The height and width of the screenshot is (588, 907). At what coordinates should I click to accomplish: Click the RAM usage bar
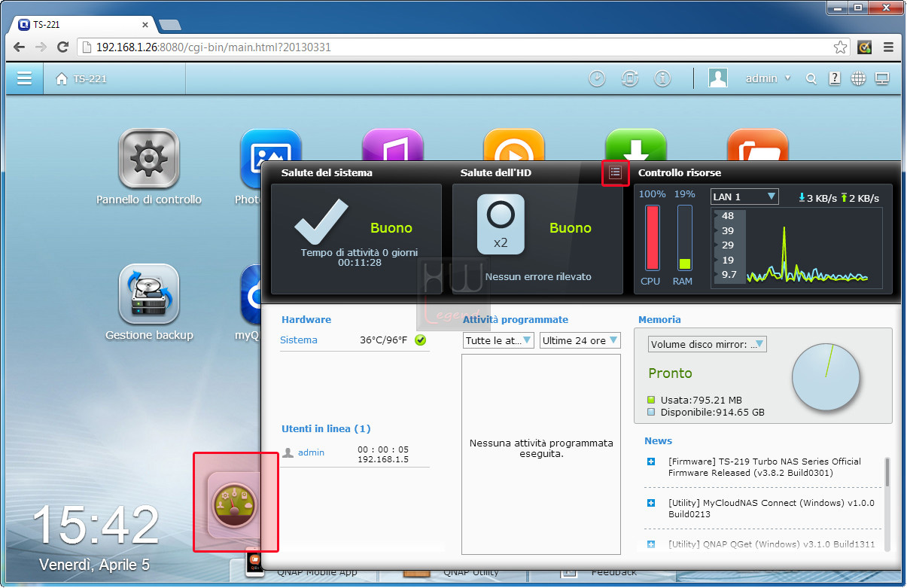684,237
